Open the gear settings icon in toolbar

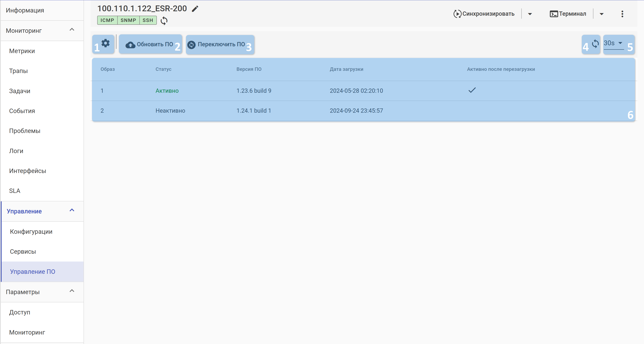[105, 43]
